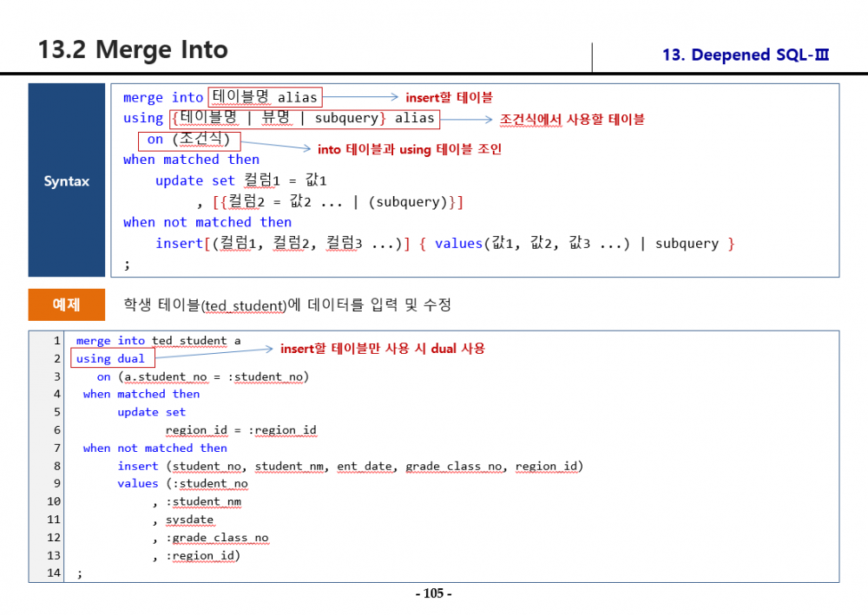The image size is (868, 615).
Task: Click the blue 'Syntax' label box
Action: 67,180
